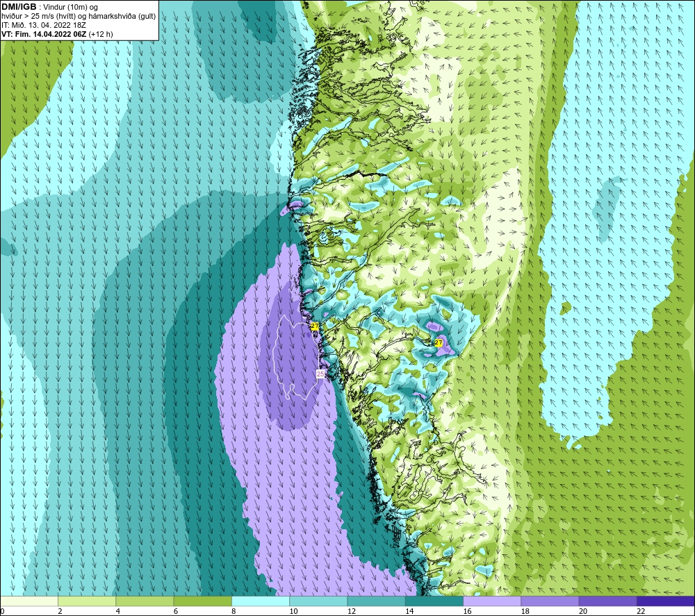Viewport: 695px width, 616px height.
Task: Click the scale label '14'
Action: tap(409, 611)
